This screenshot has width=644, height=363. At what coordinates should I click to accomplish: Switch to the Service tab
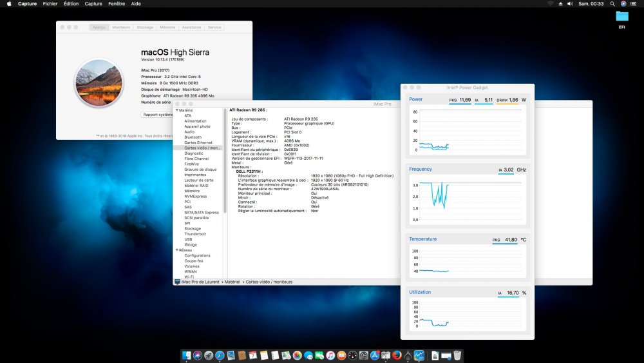(x=214, y=27)
